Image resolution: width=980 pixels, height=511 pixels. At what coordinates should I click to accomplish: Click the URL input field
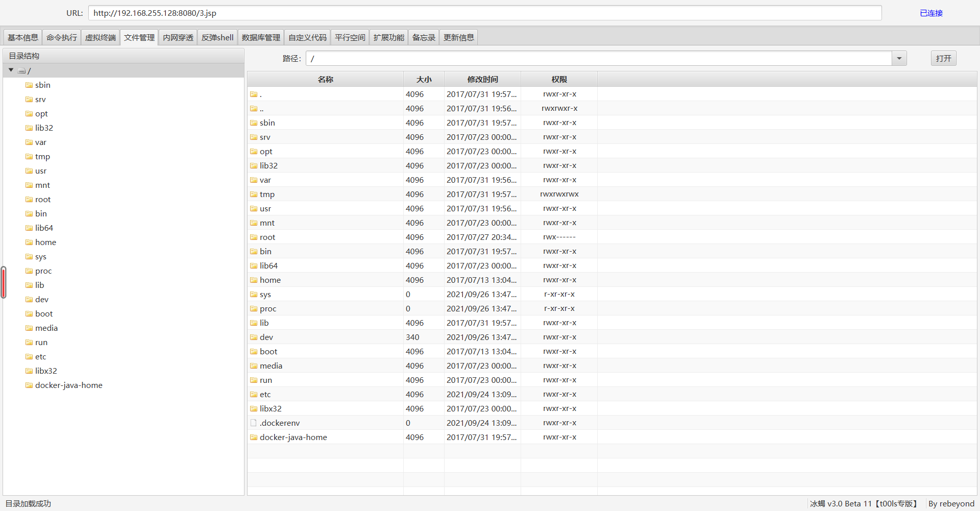point(485,13)
